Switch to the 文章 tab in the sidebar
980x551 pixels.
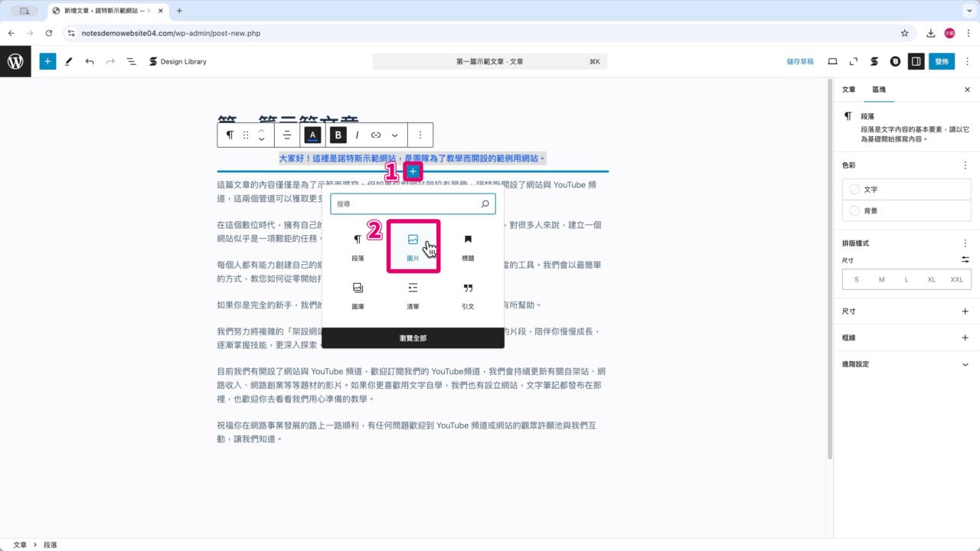coord(848,89)
